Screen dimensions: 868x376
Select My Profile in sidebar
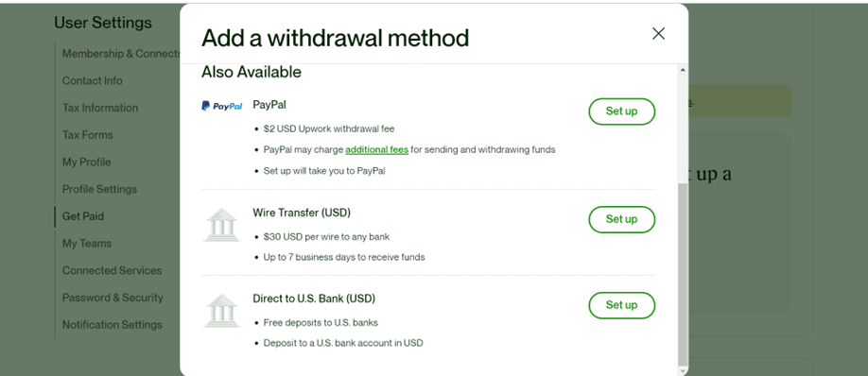click(86, 162)
